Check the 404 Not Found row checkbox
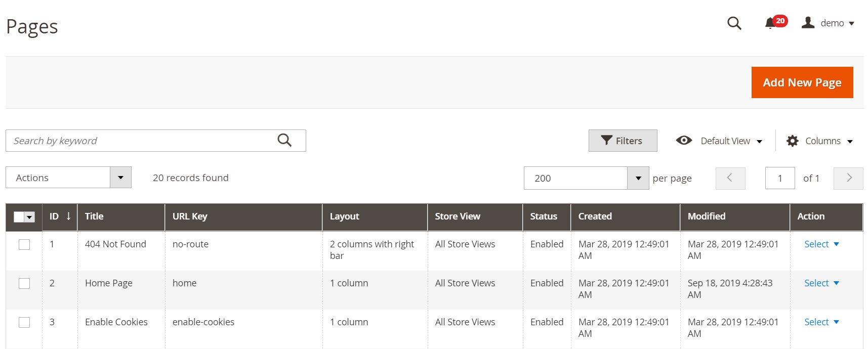 point(24,245)
